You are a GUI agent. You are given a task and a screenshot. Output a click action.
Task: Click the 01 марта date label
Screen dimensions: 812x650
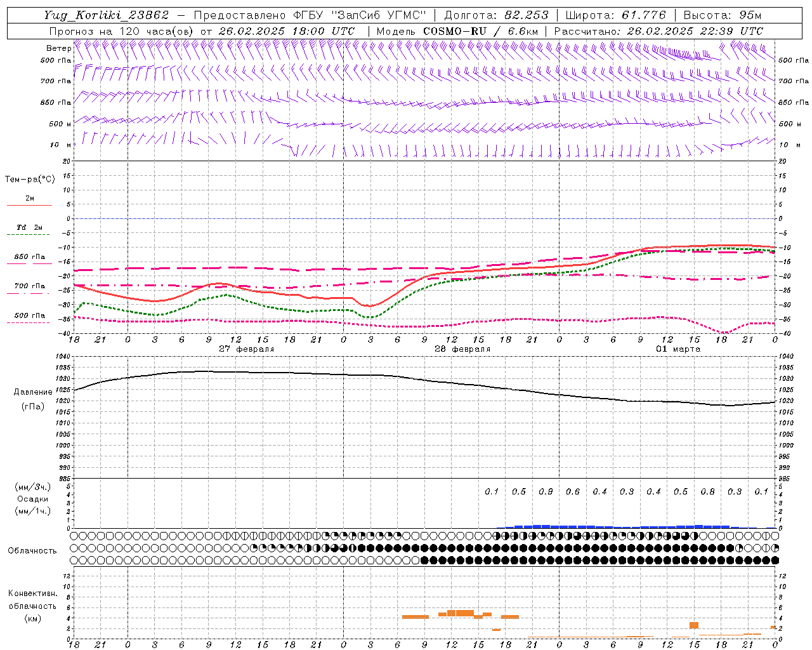[678, 349]
